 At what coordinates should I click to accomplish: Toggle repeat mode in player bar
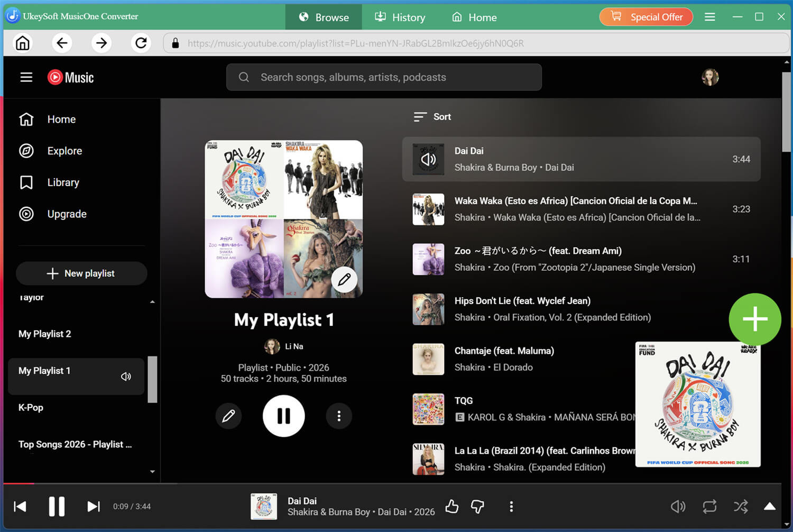[x=709, y=507]
